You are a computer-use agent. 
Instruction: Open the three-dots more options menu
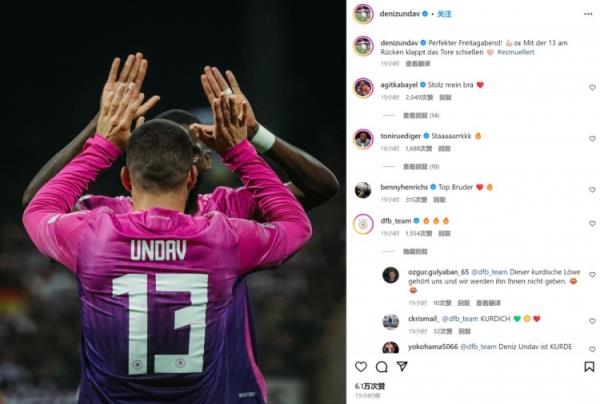point(588,14)
